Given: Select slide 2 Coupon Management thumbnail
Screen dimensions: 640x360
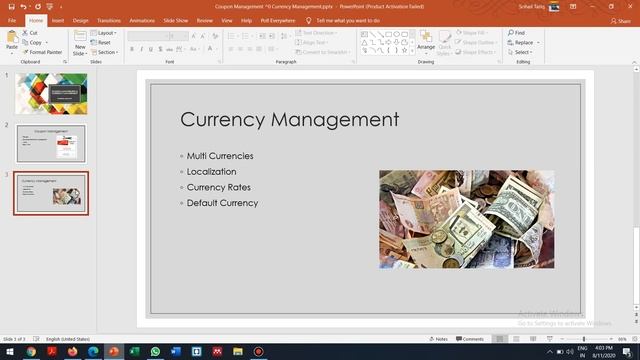Looking at the screenshot, I should 51,144.
